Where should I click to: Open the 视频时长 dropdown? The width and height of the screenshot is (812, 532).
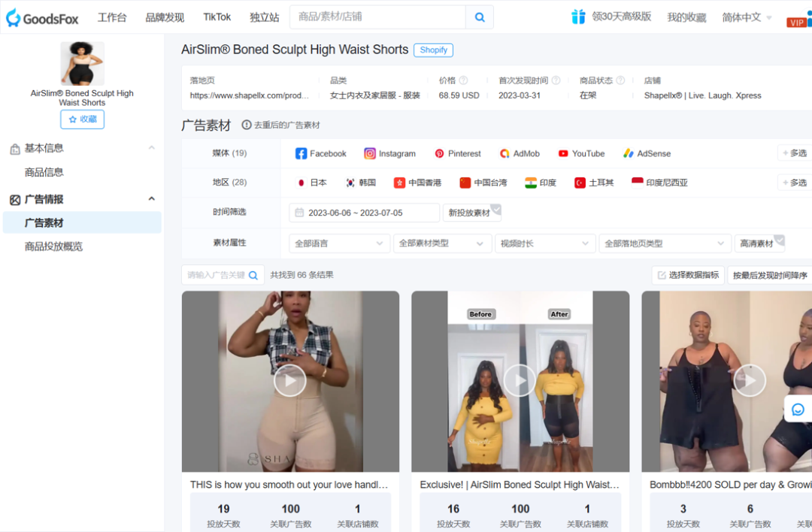tap(546, 243)
